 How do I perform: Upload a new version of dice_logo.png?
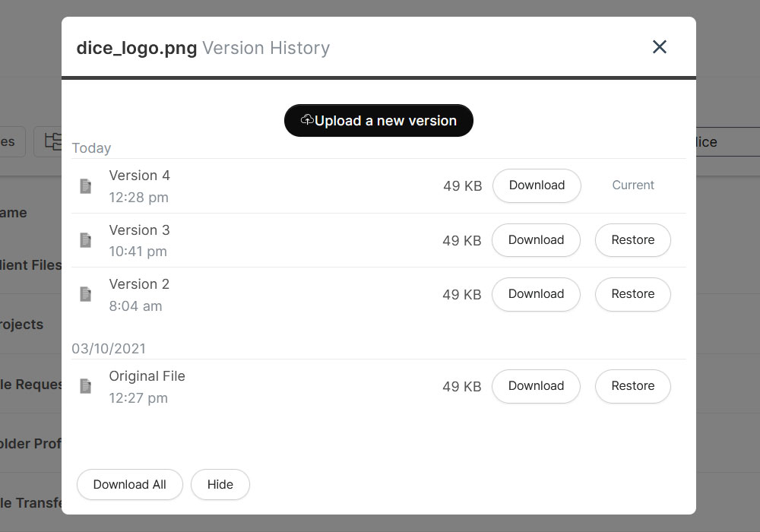coord(378,121)
